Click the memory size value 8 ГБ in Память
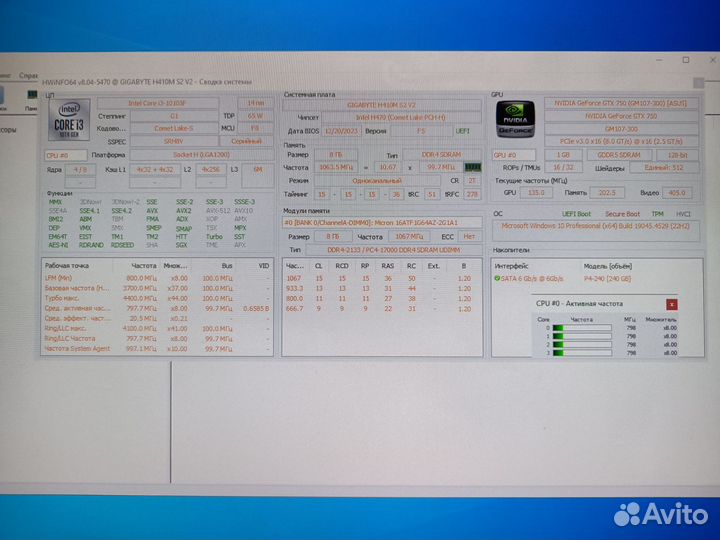 (335, 155)
